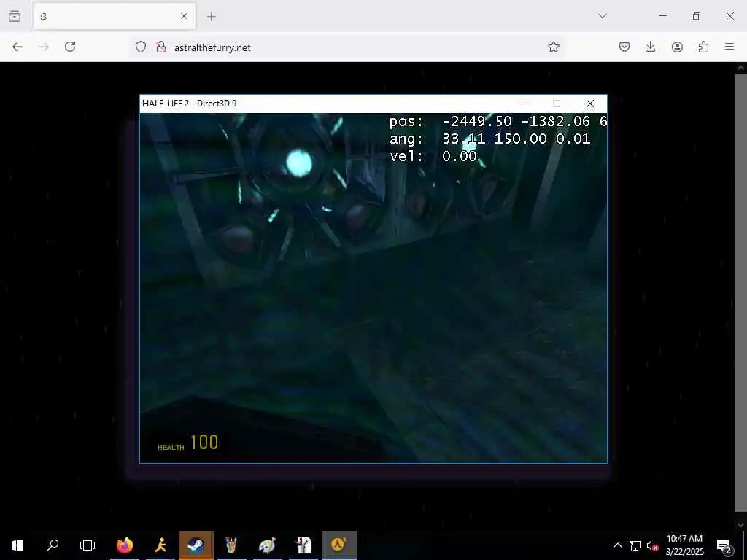The image size is (747, 560).
Task: Open the Firefox hamburger application menu
Action: (x=729, y=47)
